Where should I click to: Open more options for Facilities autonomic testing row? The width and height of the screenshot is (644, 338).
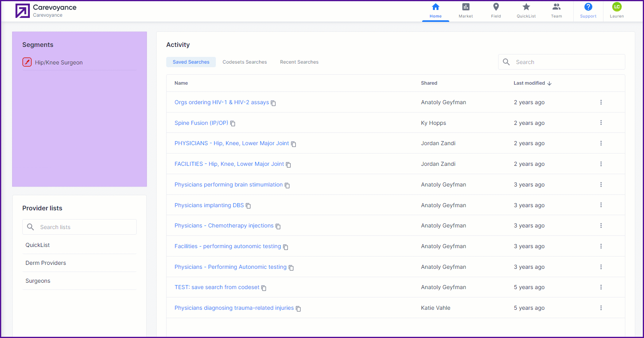coord(601,246)
